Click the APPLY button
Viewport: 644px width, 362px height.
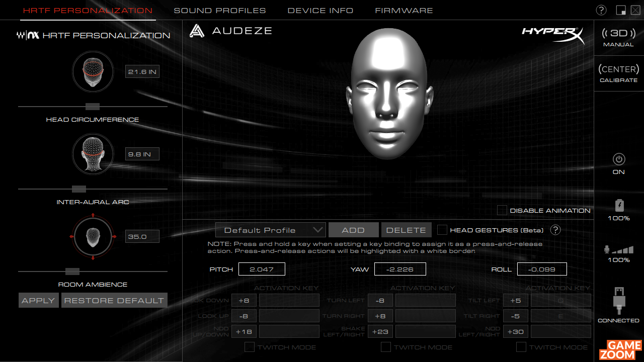click(x=38, y=300)
